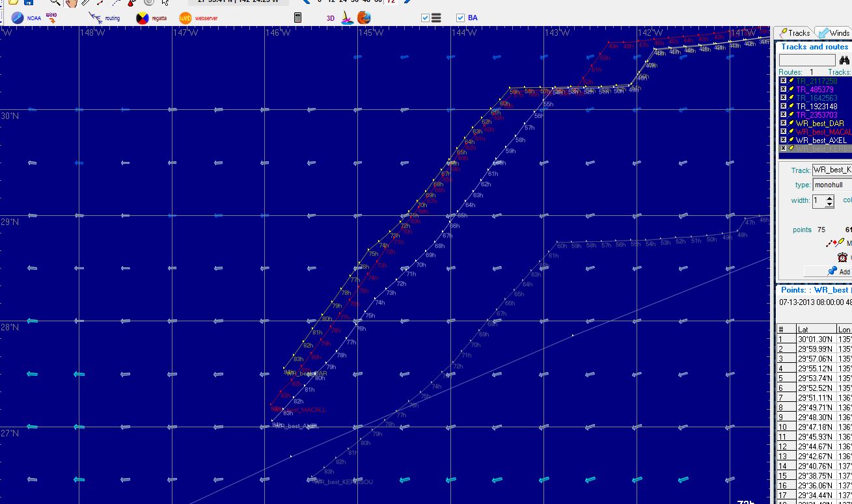Toggle visibility of track TR_2353703
Image resolution: width=852 pixels, height=504 pixels.
point(783,115)
